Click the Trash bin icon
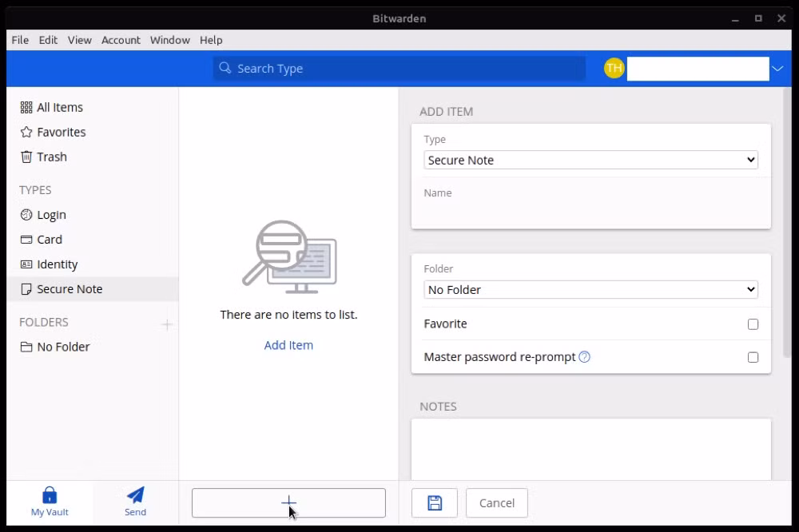 tap(26, 157)
